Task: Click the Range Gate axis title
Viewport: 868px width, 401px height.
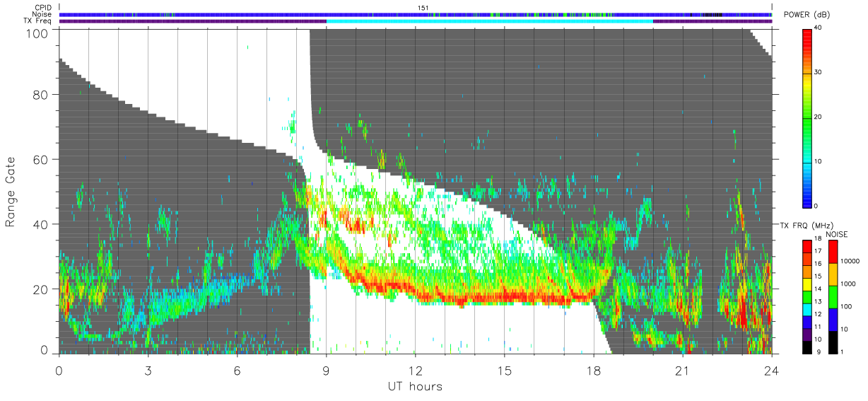Action: (11, 192)
